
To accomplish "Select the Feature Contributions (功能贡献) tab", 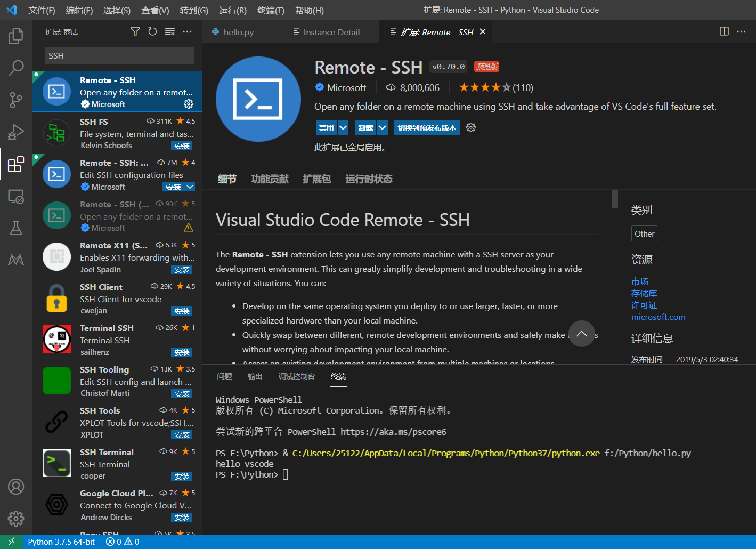I will click(270, 179).
